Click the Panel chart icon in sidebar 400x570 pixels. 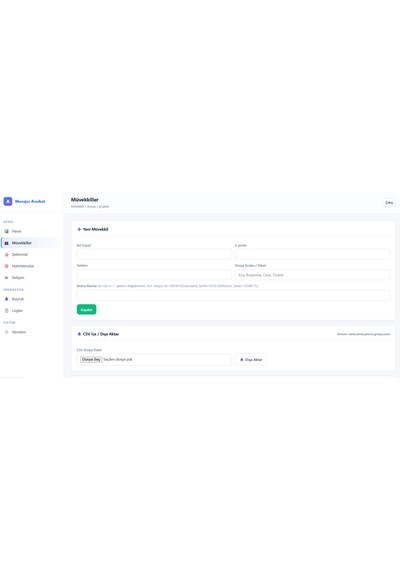tap(6, 231)
